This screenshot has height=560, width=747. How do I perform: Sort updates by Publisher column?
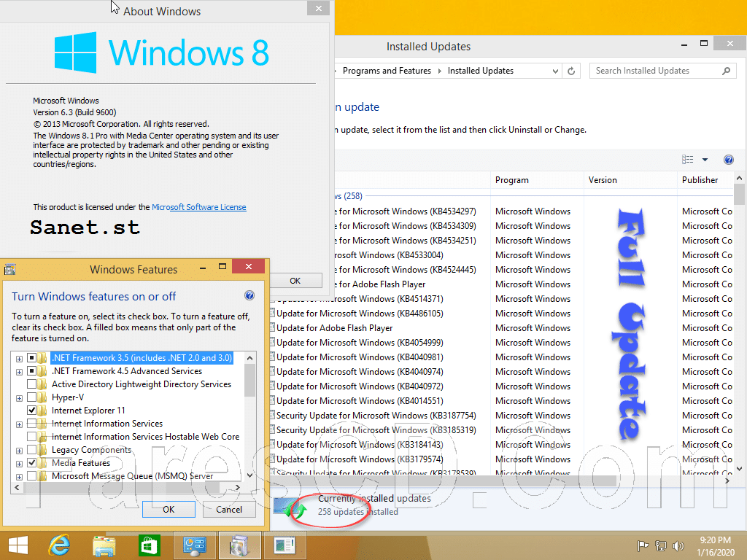(x=705, y=180)
